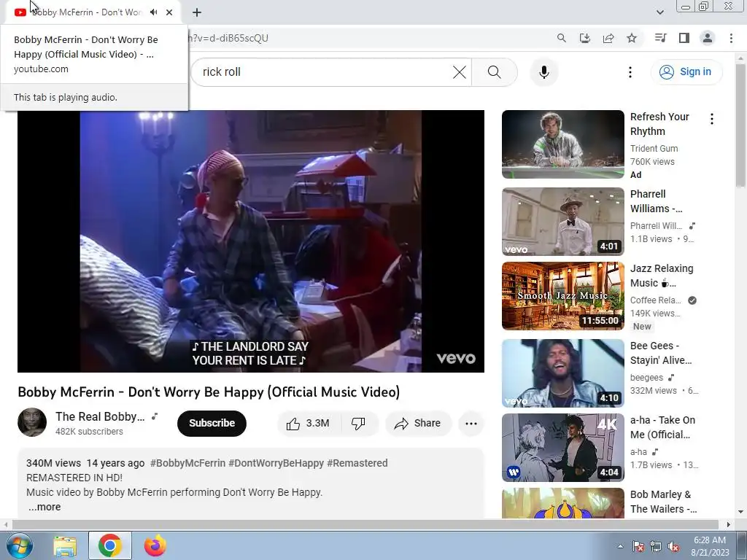747x560 pixels.
Task: Open File Explorer from the taskbar
Action: coord(65,545)
